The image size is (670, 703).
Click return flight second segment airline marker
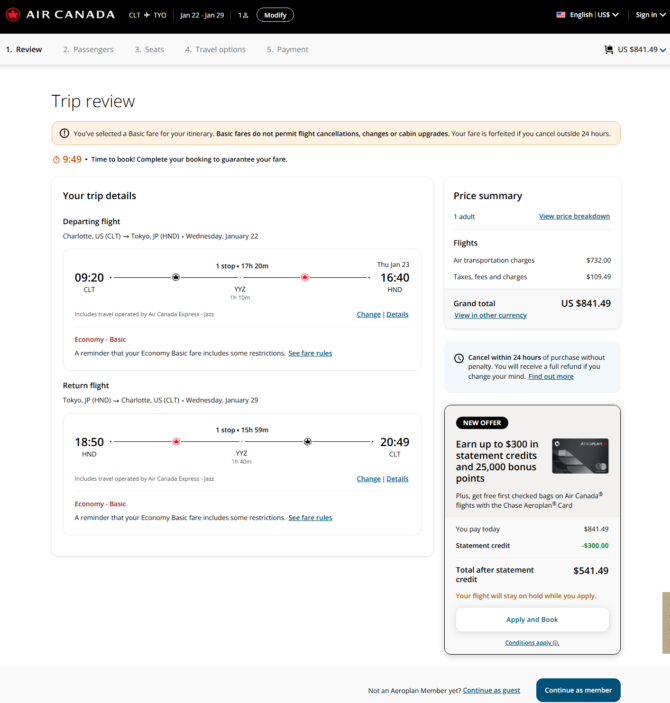(308, 442)
